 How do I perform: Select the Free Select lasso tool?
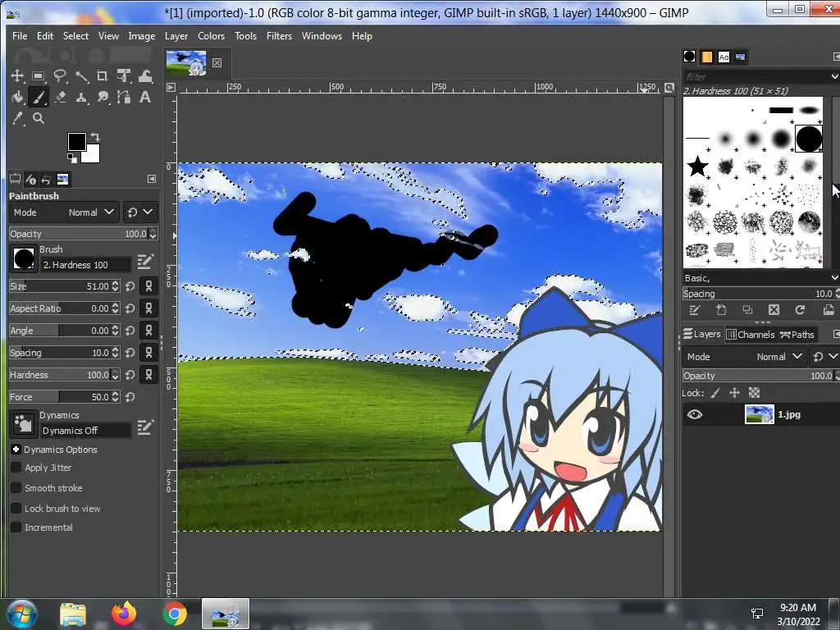(59, 76)
